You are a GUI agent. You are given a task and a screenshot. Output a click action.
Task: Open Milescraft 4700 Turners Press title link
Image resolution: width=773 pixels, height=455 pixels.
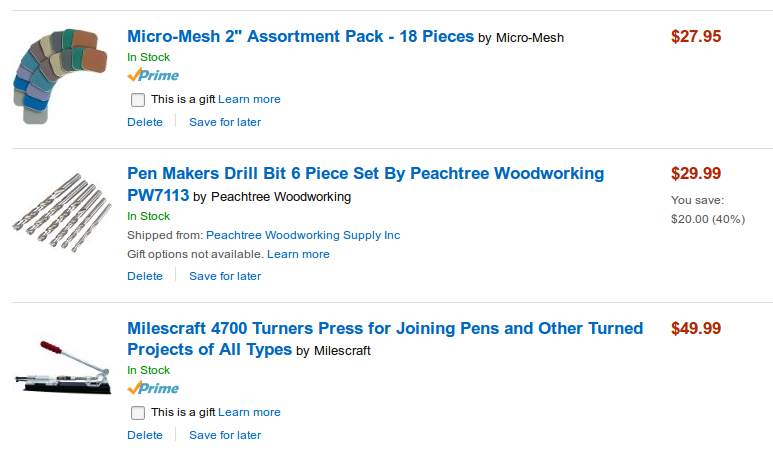(x=385, y=329)
